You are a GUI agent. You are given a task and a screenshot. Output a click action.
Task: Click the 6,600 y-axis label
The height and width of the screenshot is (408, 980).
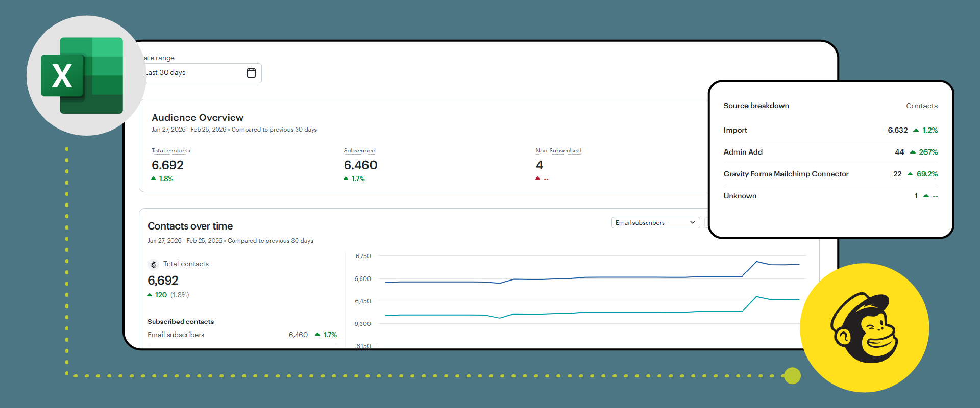(x=363, y=279)
